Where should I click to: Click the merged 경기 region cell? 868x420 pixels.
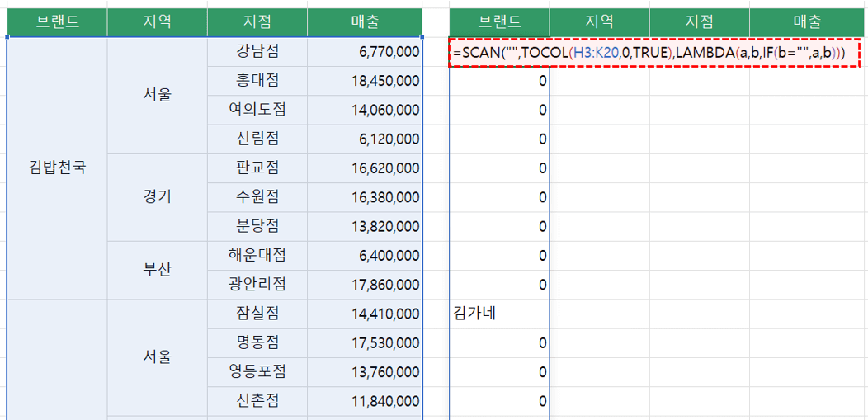(157, 197)
